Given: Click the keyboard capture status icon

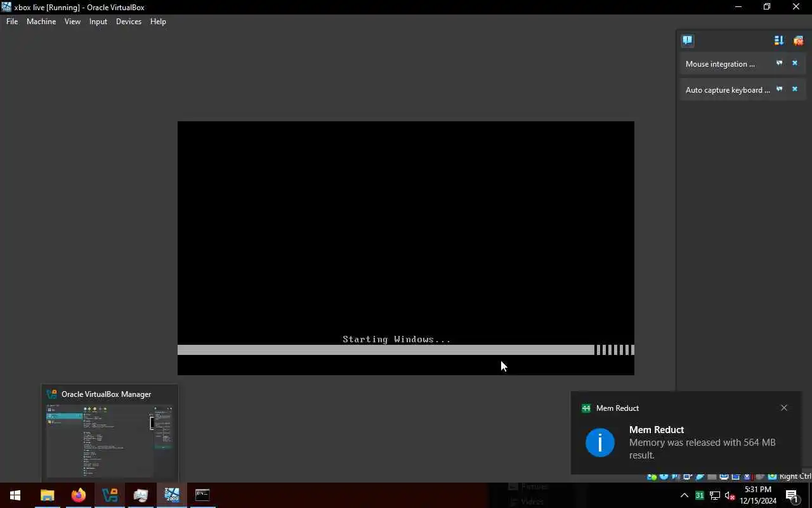Looking at the screenshot, I should point(772,477).
